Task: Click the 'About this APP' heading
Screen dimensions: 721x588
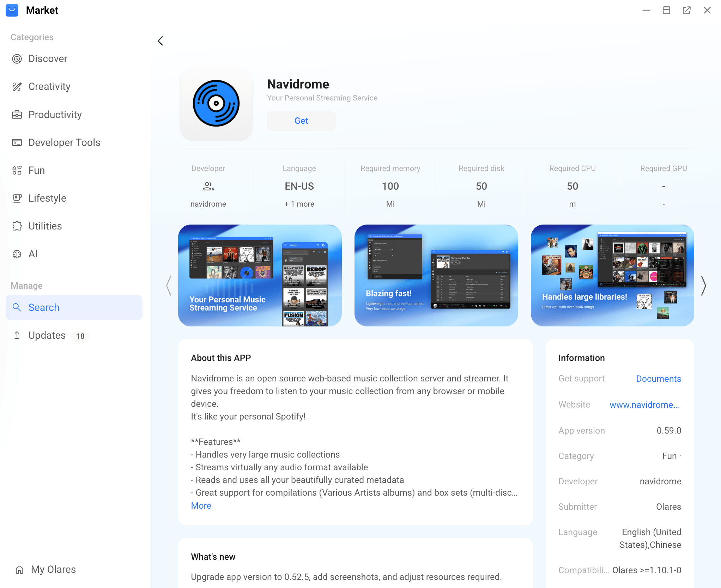Action: click(x=221, y=358)
